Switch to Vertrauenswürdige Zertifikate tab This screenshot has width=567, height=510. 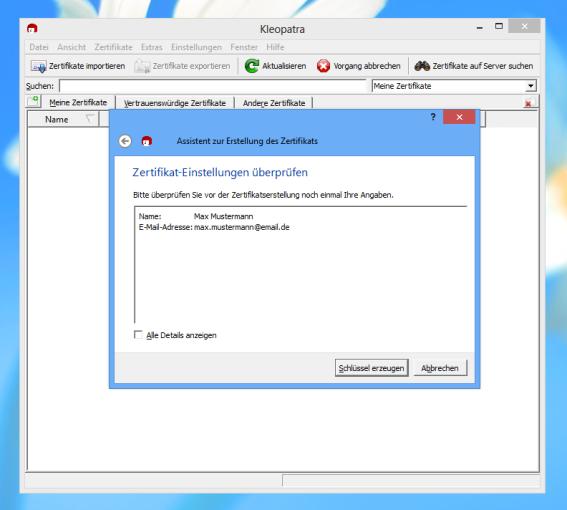(175, 103)
